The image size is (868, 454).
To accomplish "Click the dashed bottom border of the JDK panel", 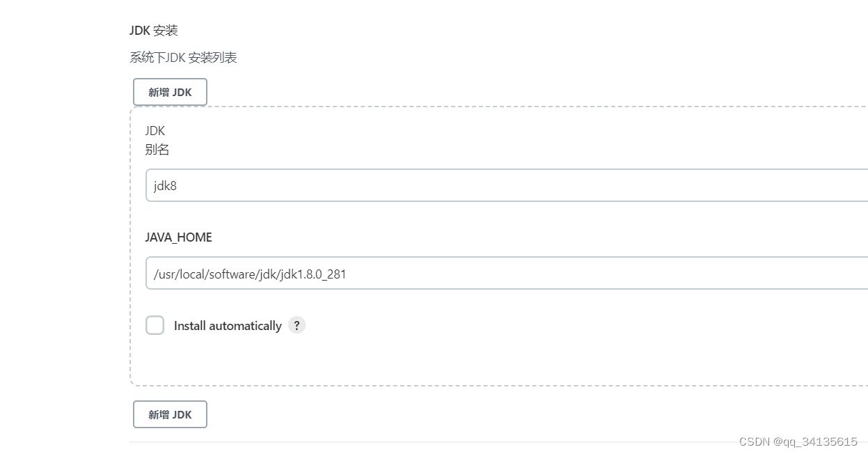I will coord(487,385).
